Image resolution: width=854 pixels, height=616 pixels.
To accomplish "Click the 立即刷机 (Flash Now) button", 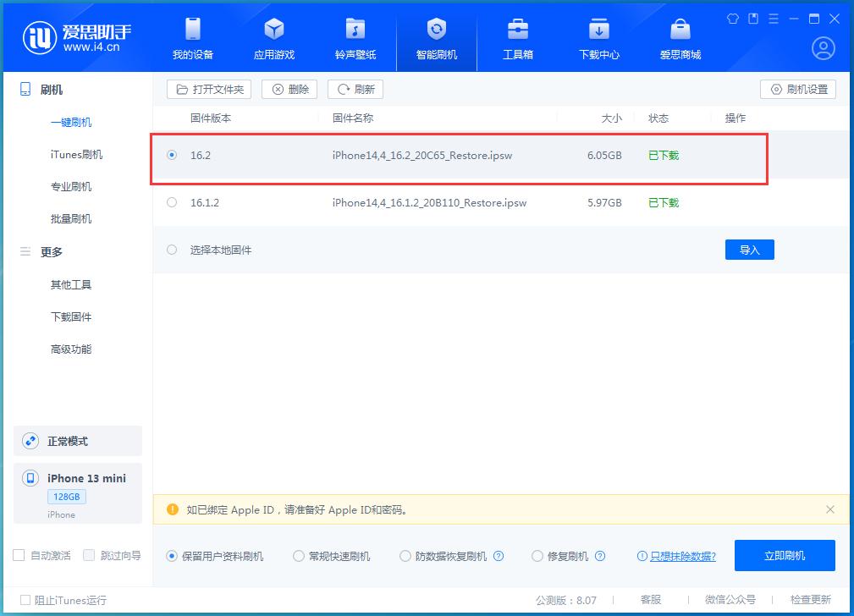I will pyautogui.click(x=784, y=555).
